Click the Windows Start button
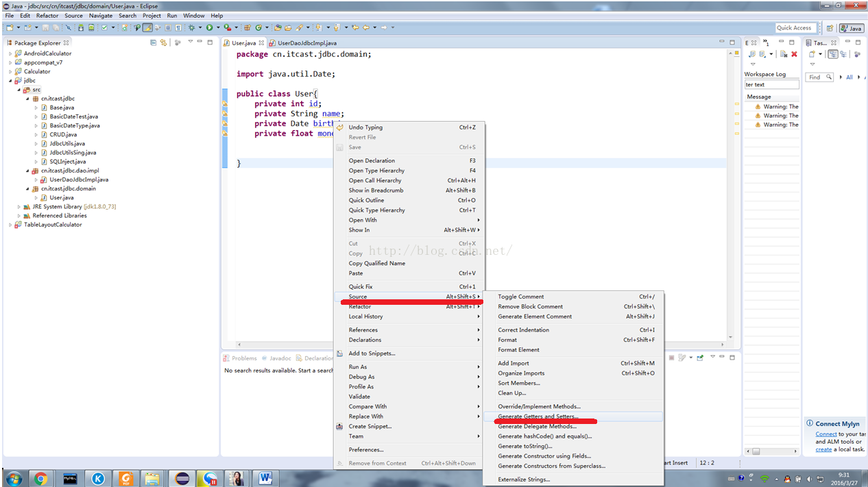This screenshot has height=487, width=868. [x=13, y=477]
